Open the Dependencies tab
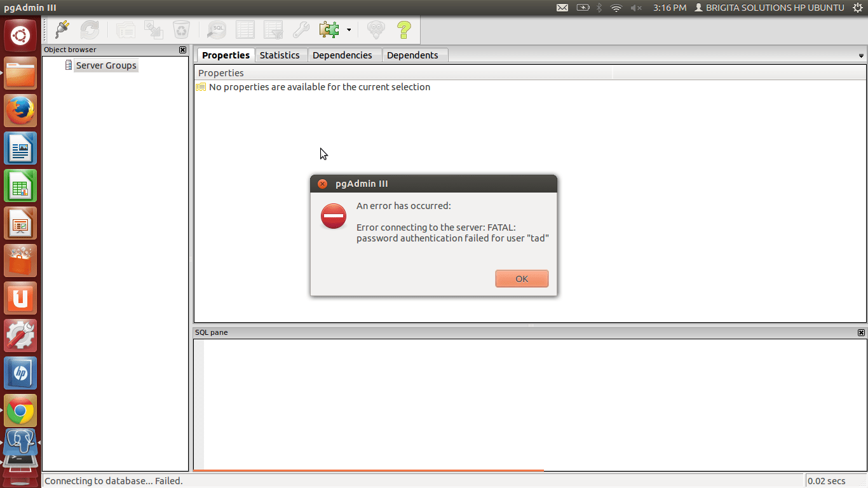868x488 pixels. (x=344, y=55)
